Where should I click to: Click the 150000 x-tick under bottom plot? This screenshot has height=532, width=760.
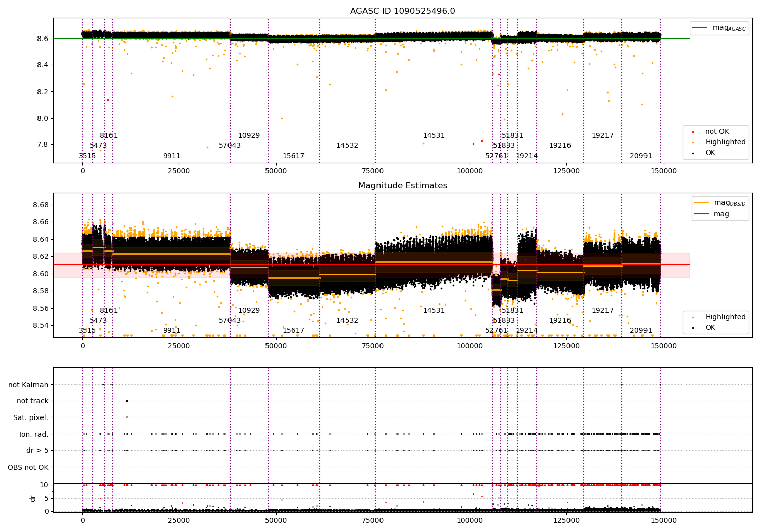tap(663, 521)
